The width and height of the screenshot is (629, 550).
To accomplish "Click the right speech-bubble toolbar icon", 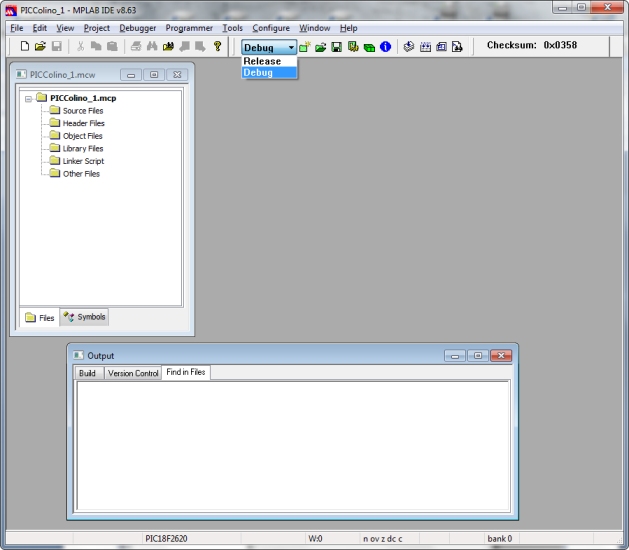I will 200,46.
